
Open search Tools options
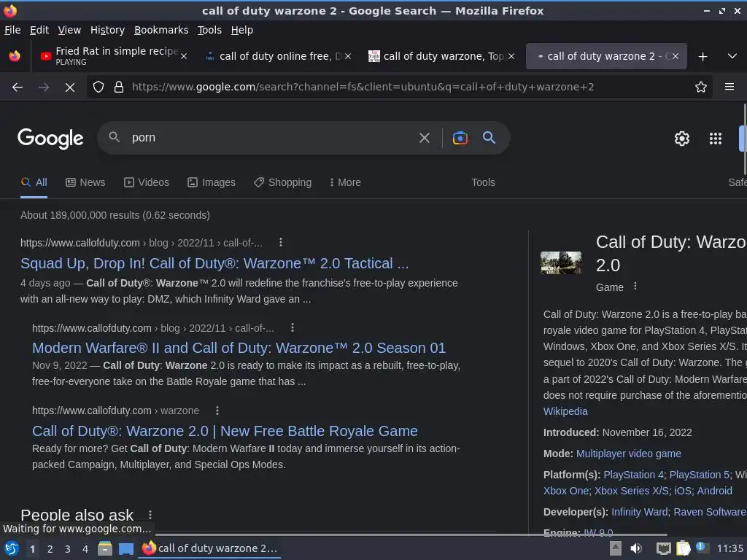pos(483,182)
